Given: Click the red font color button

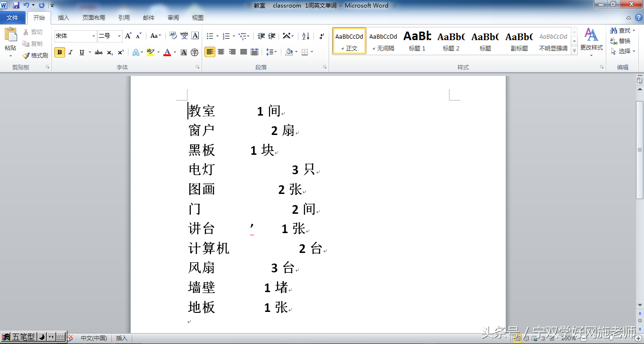Looking at the screenshot, I should point(167,52).
